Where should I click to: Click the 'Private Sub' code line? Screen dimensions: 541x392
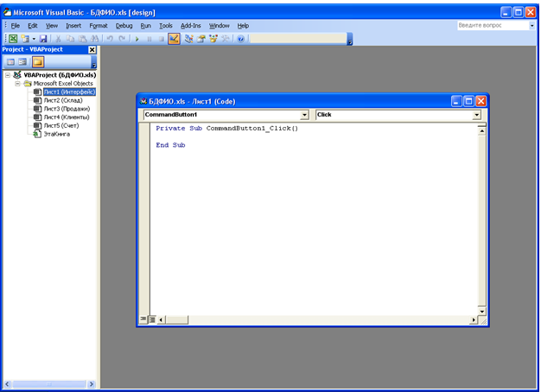226,129
